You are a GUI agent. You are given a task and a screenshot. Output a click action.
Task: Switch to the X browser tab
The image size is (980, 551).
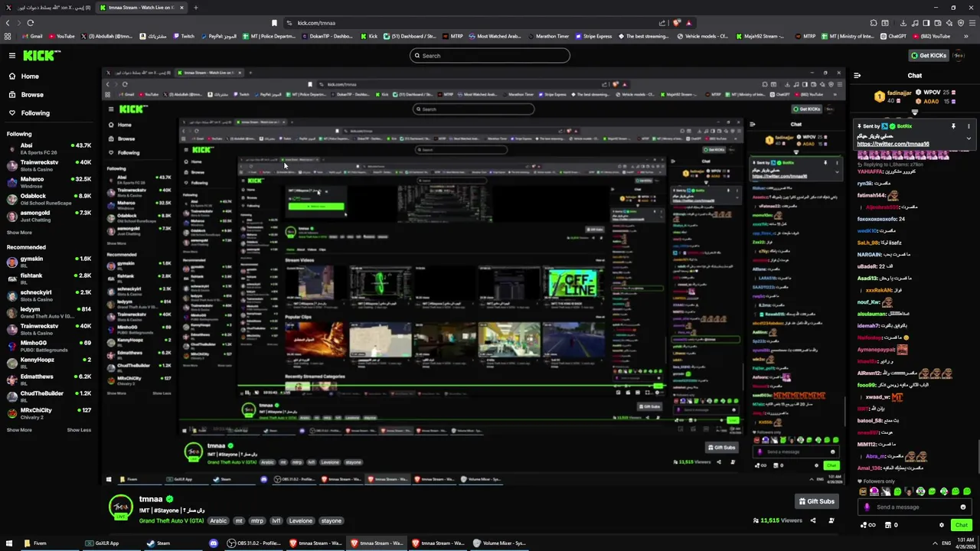click(x=48, y=8)
